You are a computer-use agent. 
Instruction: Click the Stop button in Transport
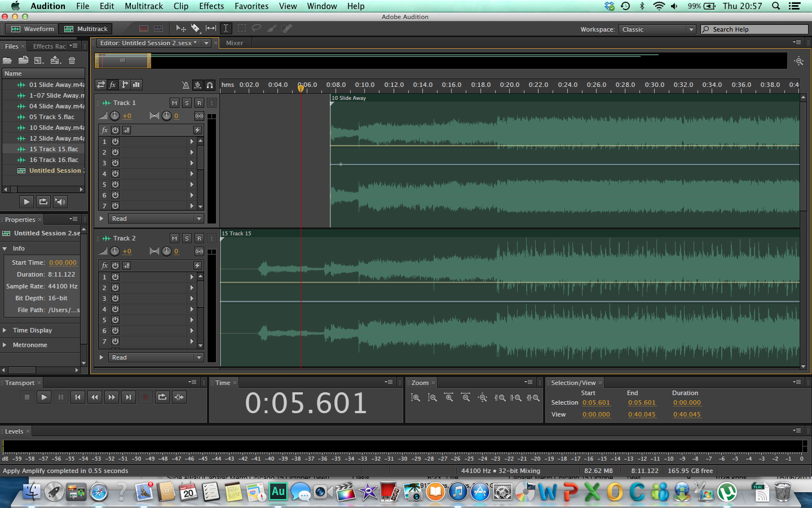[x=27, y=397]
